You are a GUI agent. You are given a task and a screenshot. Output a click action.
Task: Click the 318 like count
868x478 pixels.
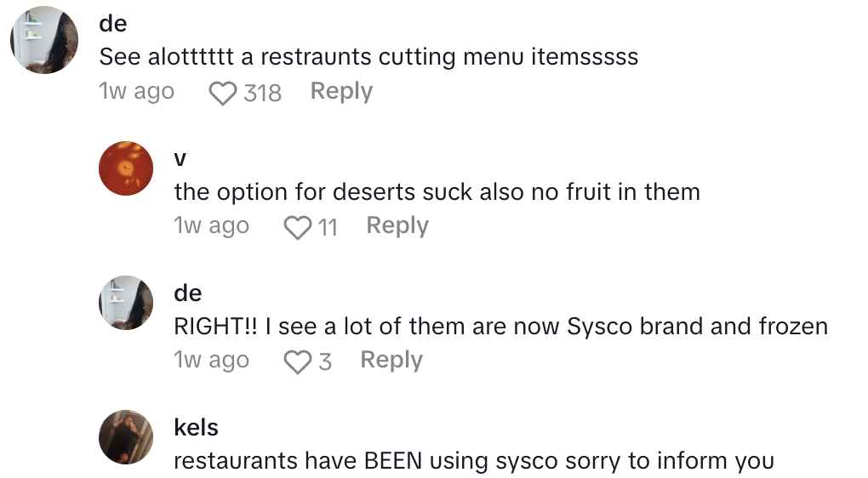262,93
